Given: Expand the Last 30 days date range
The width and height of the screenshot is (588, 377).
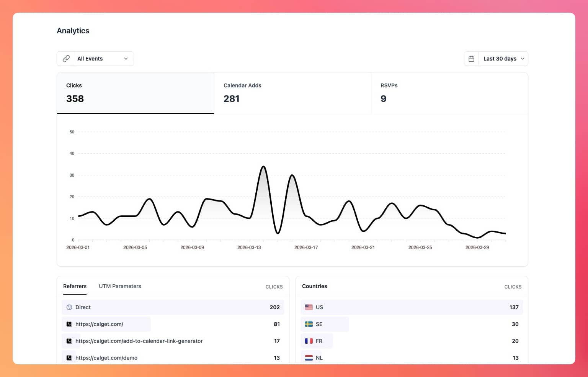Looking at the screenshot, I should (x=503, y=59).
